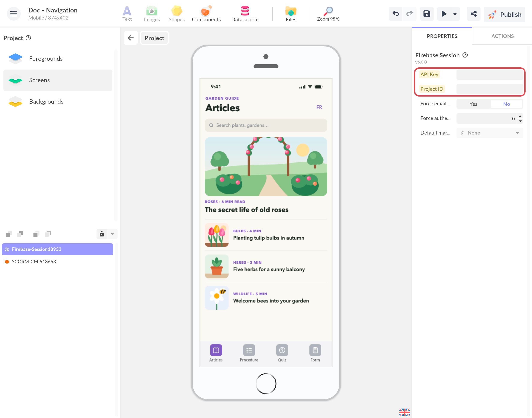Open the Files manager
This screenshot has height=418, width=532.
(x=291, y=14)
